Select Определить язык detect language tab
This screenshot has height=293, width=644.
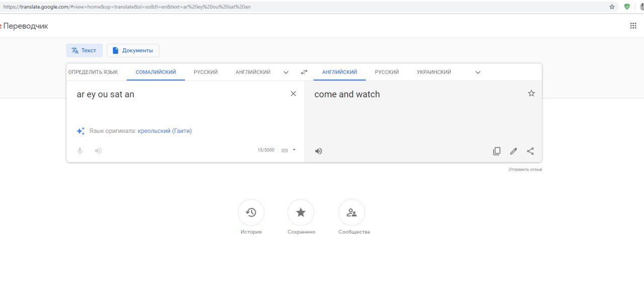click(93, 72)
